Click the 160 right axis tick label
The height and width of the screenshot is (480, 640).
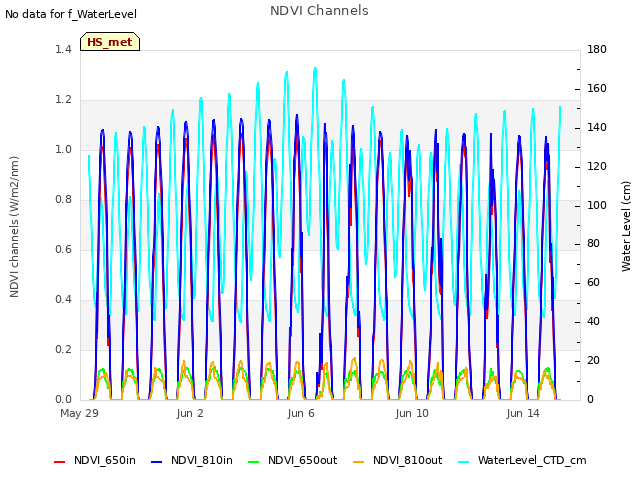597,89
